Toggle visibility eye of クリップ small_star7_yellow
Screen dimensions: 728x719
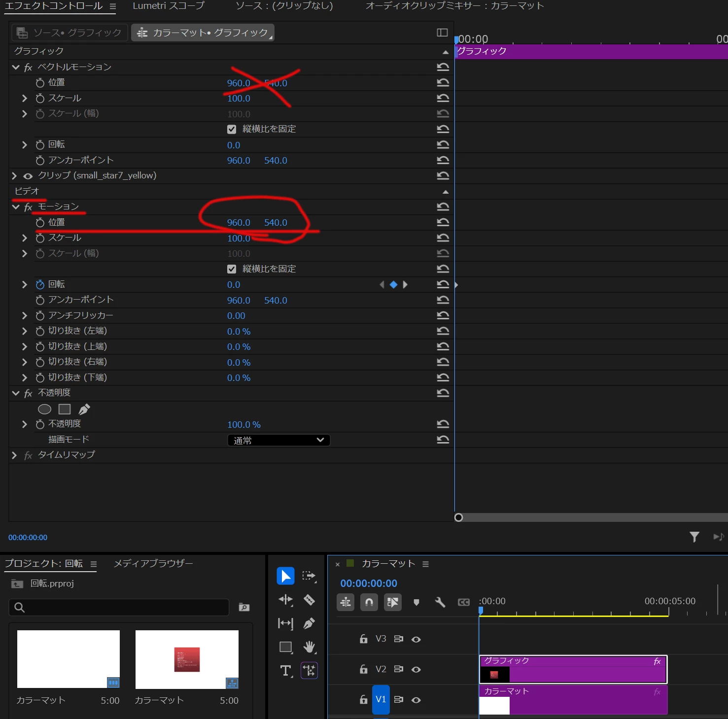[28, 176]
